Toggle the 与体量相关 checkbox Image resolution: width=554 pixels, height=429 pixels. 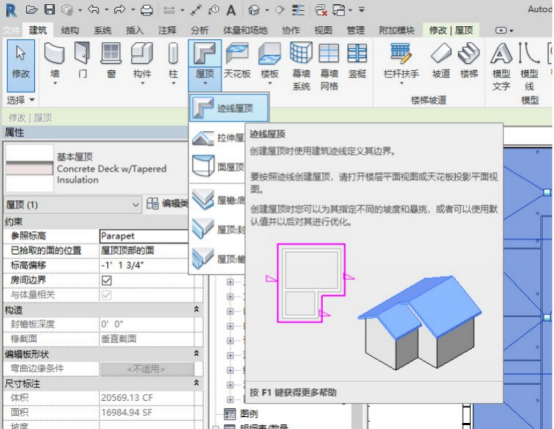(x=106, y=295)
